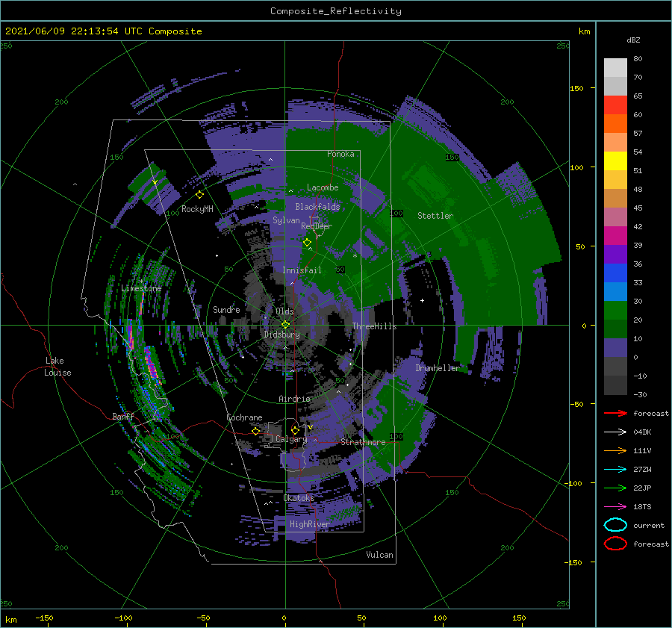
Task: Click the km label at the bottom-left corner
Action: 11,620
